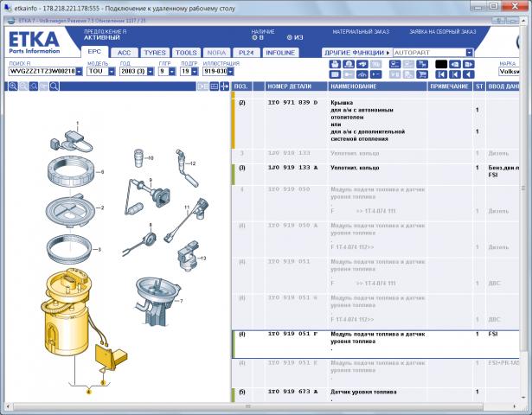Screen dimensions: 532x415
Task: Click ПРЕДЛОЖЕНИЕ Я АКТИВНЫЙ in header
Action: click(106, 35)
